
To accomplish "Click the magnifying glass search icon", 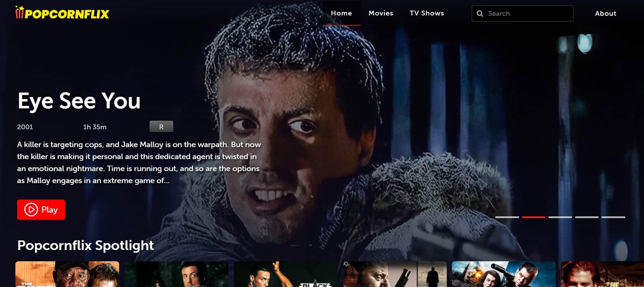I will 480,13.
